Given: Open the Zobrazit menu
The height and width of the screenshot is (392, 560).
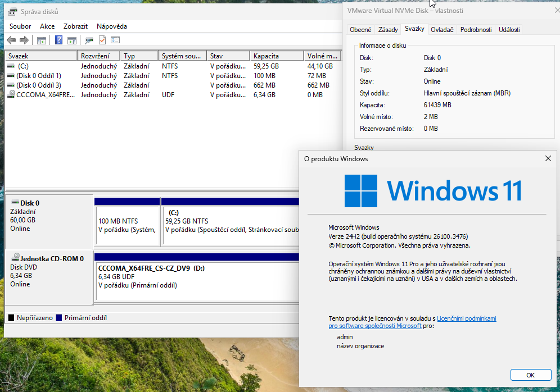Looking at the screenshot, I should point(75,26).
